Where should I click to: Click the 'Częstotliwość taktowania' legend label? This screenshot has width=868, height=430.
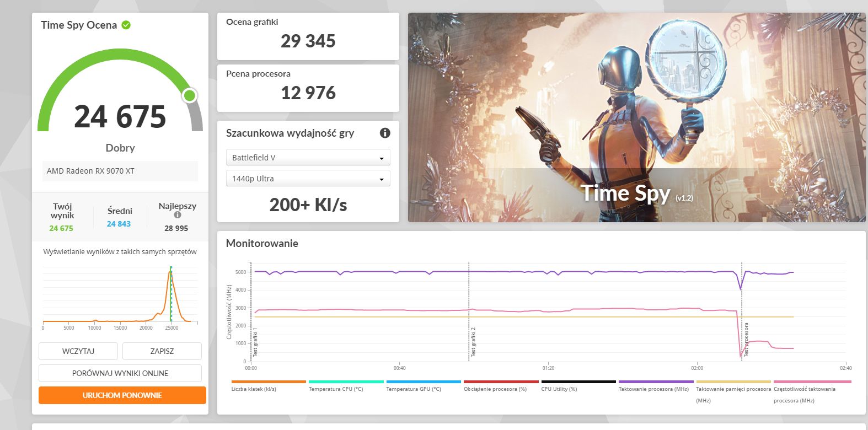tap(805, 389)
